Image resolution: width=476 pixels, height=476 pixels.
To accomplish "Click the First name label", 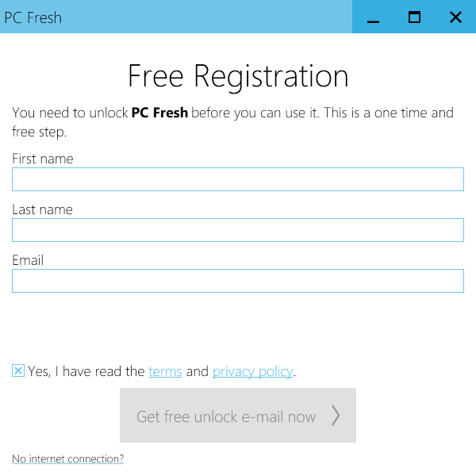I will 43,159.
